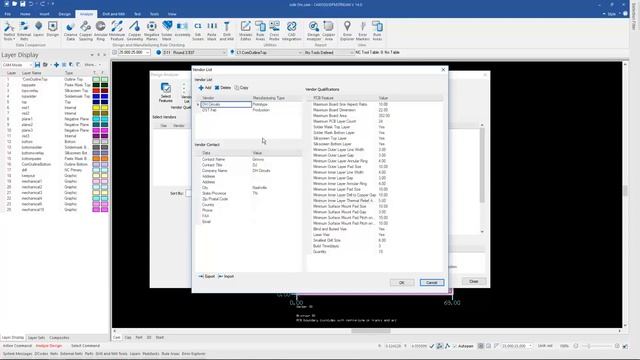Click Close in the Design Analyzer window
The image size is (640, 360).
pos(473,281)
